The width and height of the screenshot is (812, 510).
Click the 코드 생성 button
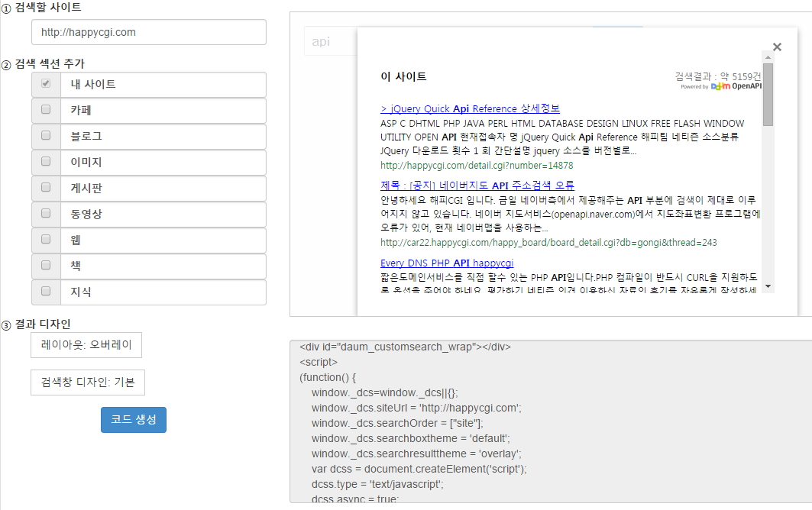(134, 419)
